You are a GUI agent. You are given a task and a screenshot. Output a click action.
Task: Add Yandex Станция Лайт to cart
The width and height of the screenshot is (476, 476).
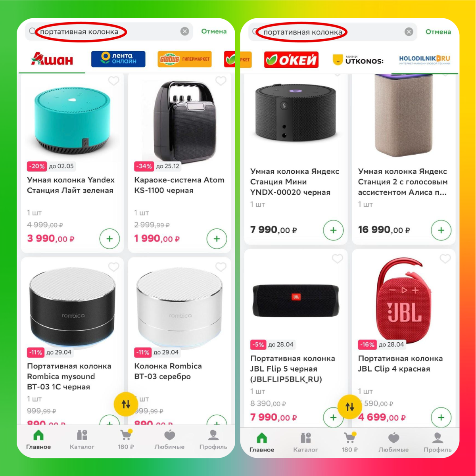[x=109, y=239]
